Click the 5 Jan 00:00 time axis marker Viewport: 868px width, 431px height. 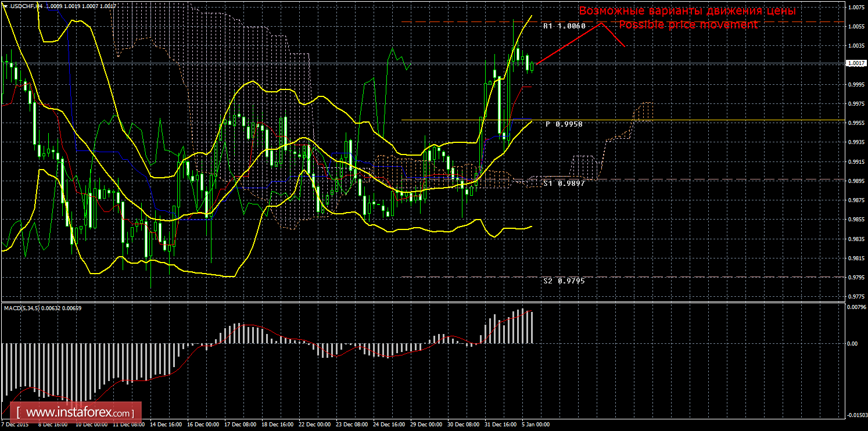click(x=536, y=425)
